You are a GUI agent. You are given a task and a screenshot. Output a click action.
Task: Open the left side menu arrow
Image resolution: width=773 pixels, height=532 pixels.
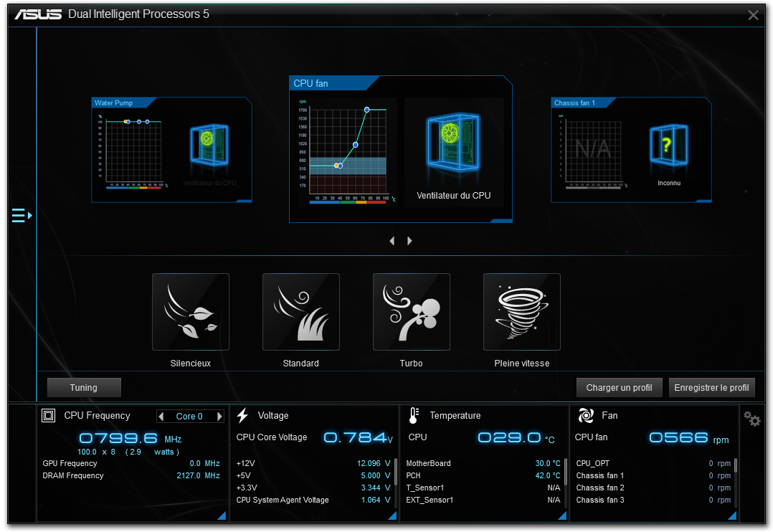pos(22,215)
